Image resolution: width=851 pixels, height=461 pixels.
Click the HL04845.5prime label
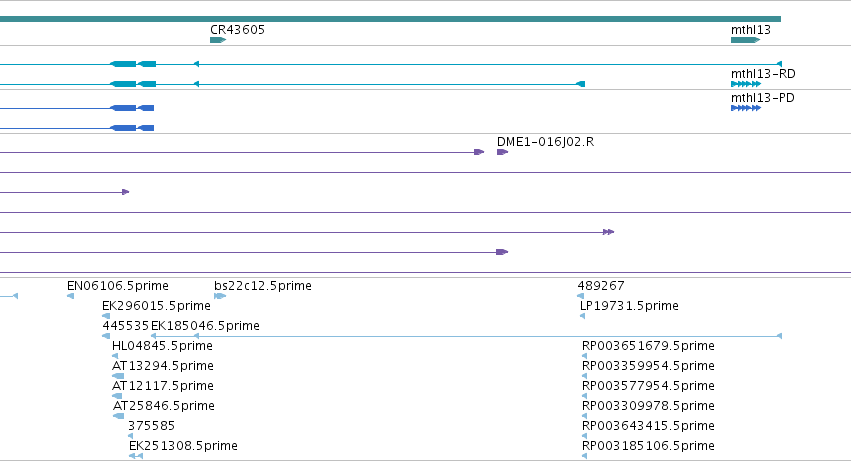tap(162, 346)
